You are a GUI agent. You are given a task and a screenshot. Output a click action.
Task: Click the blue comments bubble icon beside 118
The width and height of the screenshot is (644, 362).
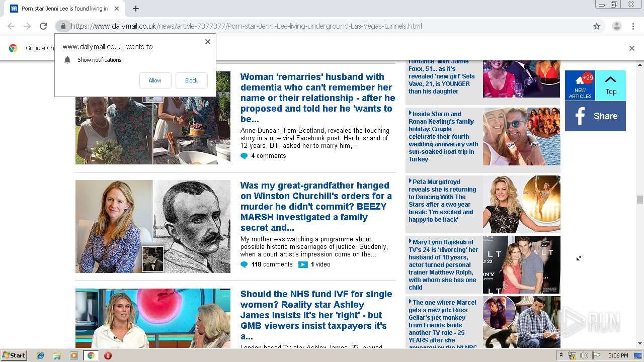(244, 264)
